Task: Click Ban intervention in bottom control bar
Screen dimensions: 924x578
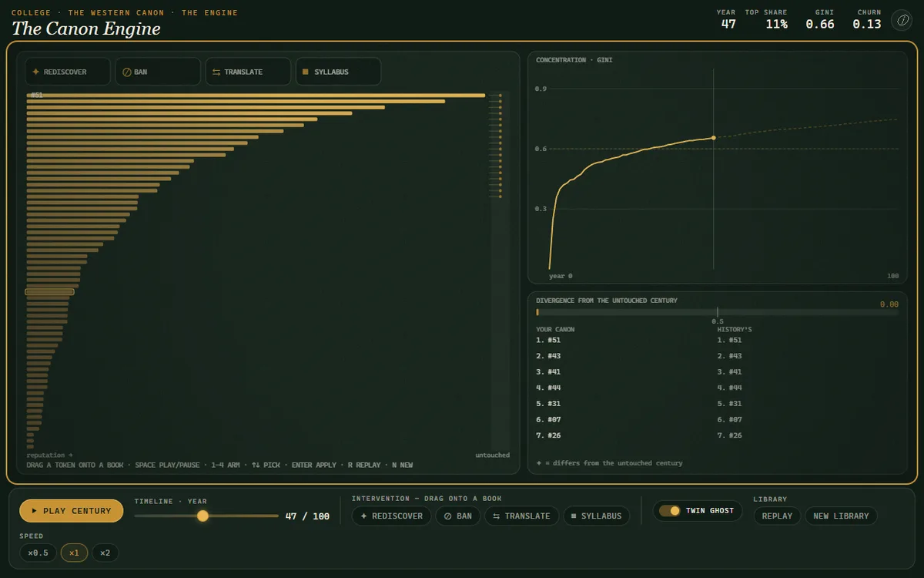Action: click(458, 516)
